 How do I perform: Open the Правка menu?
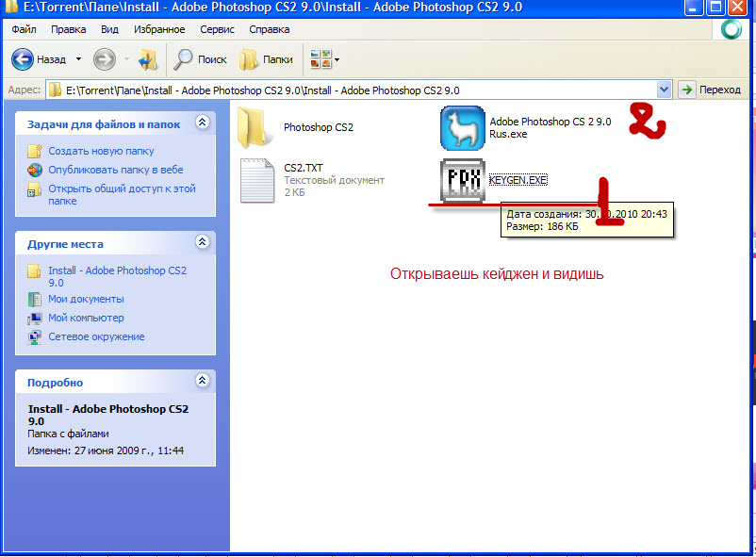pos(69,29)
